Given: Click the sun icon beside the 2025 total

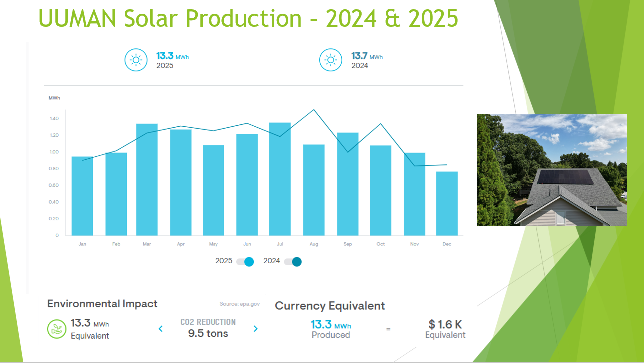Looking at the screenshot, I should pyautogui.click(x=136, y=60).
